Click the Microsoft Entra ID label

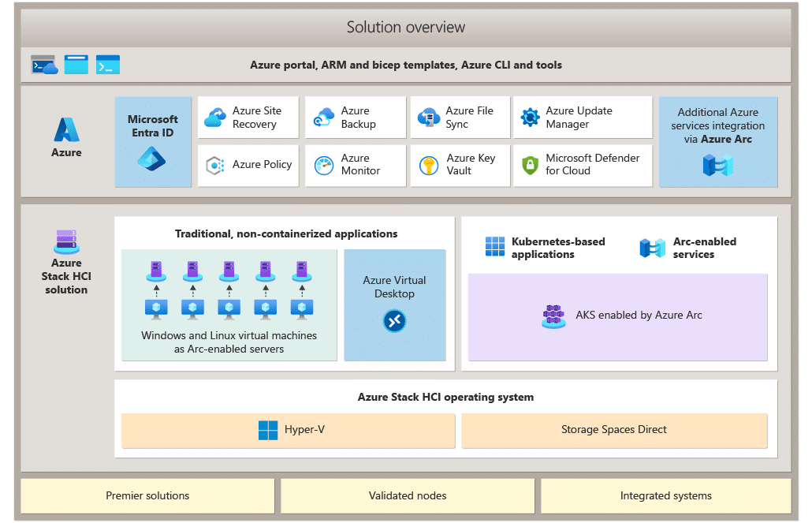tap(153, 126)
